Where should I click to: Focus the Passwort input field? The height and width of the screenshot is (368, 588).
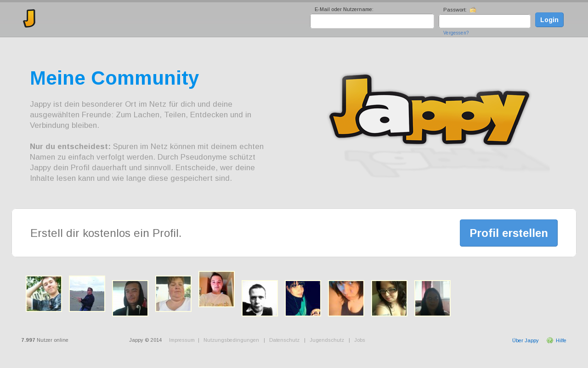point(485,21)
